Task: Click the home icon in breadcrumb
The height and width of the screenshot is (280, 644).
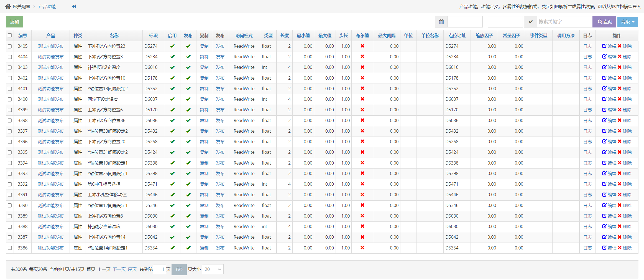Action: coord(8,6)
